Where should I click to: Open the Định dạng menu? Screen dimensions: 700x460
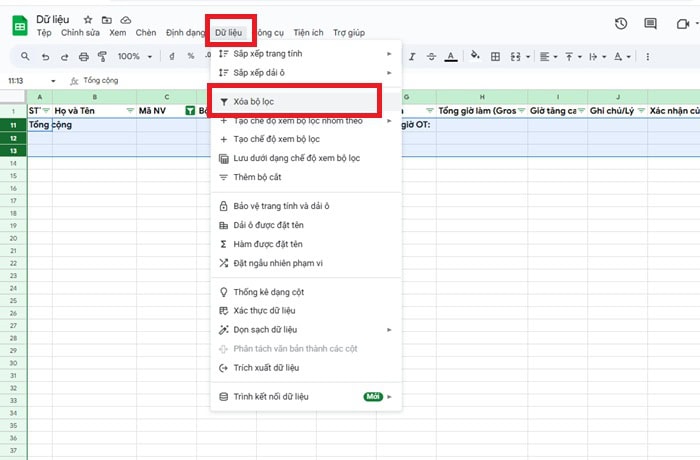185,33
